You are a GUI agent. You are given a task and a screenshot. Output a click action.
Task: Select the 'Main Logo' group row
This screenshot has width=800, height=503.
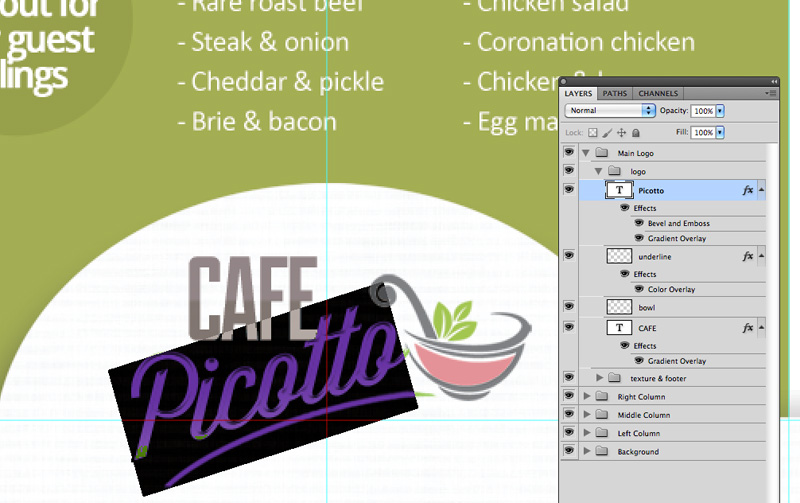(x=672, y=153)
